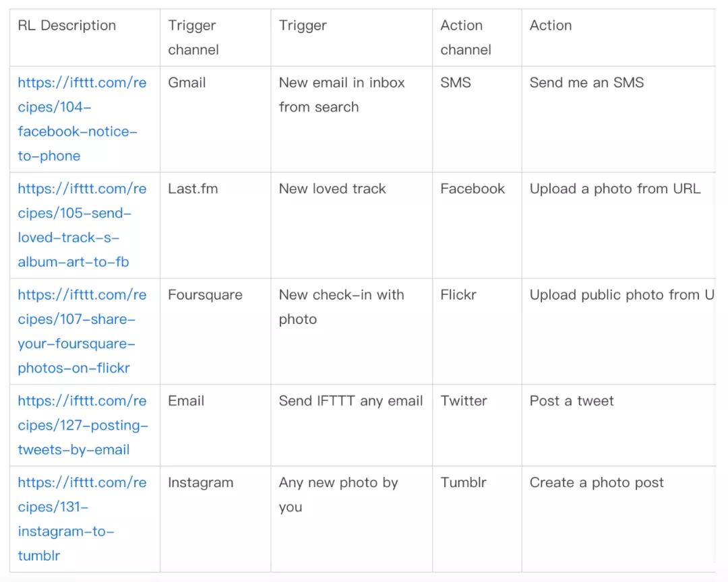Select the 'Send me an SMS' action cell
Viewport: 728px width, 582px height.
[587, 83]
